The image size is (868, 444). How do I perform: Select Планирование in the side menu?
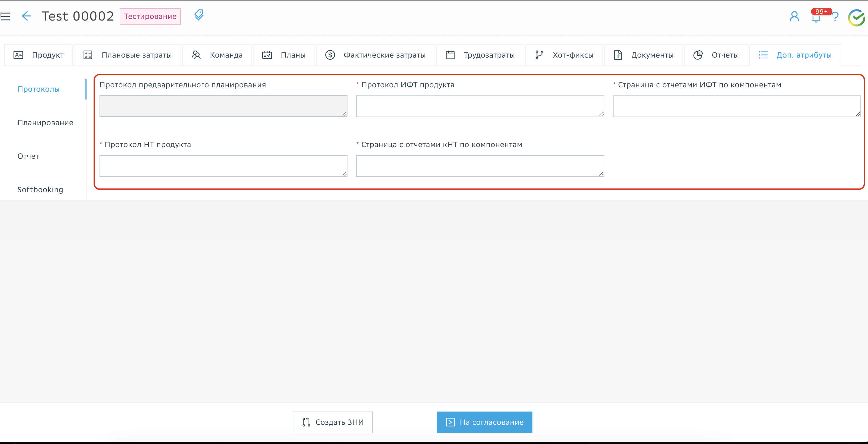pyautogui.click(x=45, y=122)
